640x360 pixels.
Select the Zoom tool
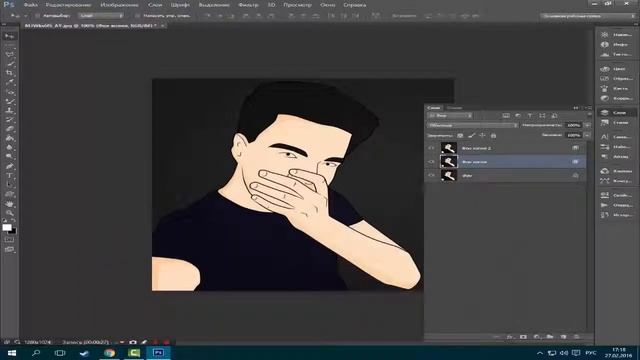9,213
